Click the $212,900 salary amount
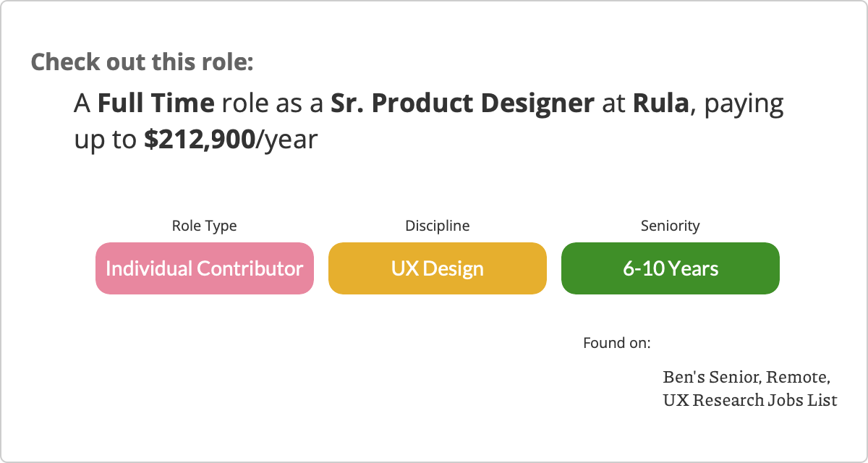 tap(200, 140)
